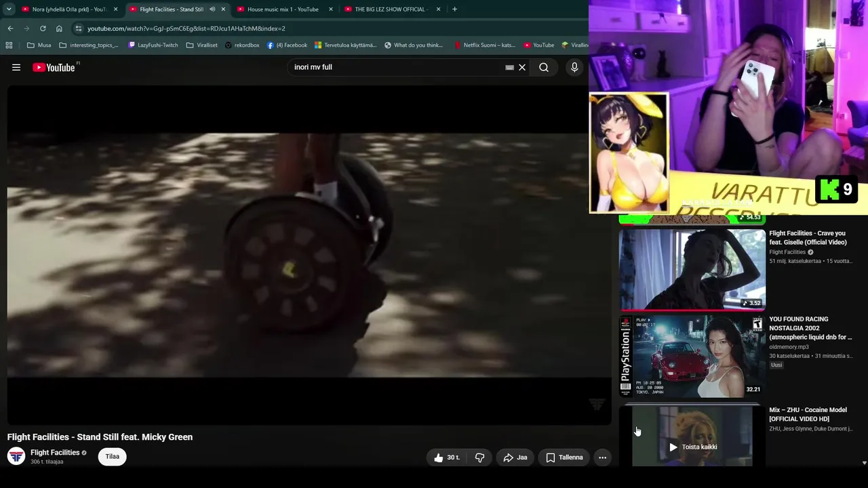The image size is (868, 488).
Task: Open the What do you think... bookmark
Action: click(414, 45)
